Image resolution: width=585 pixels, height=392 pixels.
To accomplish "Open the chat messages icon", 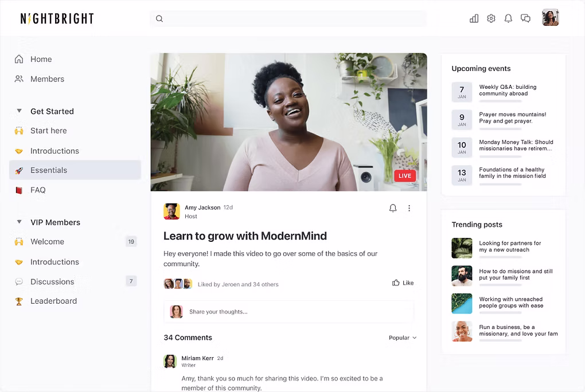I will [525, 18].
